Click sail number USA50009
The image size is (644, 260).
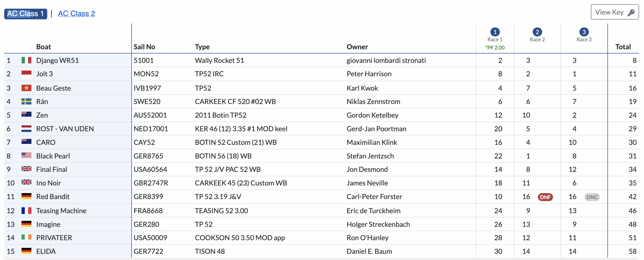click(150, 238)
